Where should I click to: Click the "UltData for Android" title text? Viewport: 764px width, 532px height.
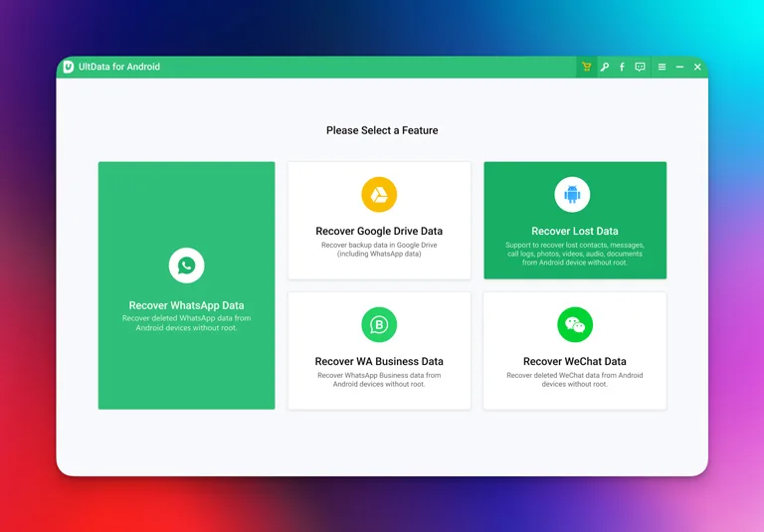pyautogui.click(x=119, y=67)
